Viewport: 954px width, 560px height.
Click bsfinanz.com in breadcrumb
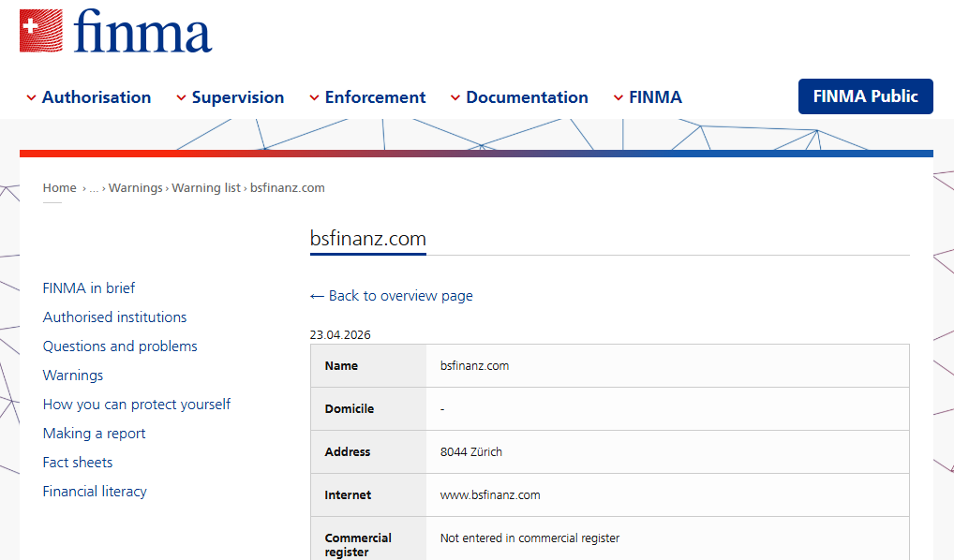pos(287,188)
